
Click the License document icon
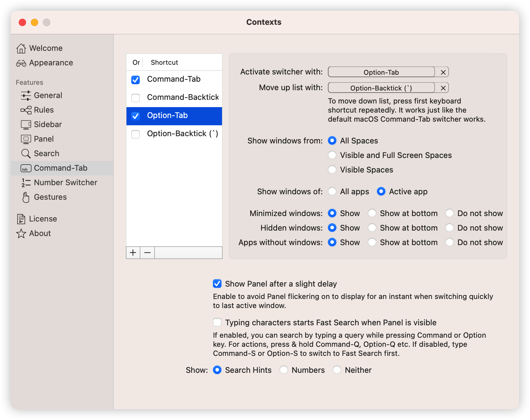point(21,219)
